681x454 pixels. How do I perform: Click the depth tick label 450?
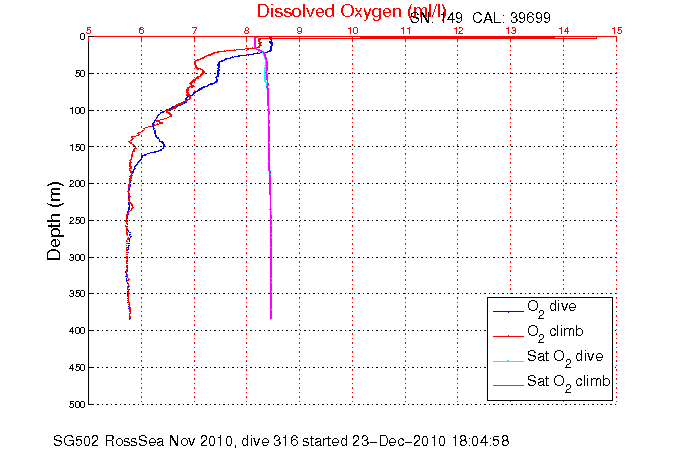click(x=77, y=368)
